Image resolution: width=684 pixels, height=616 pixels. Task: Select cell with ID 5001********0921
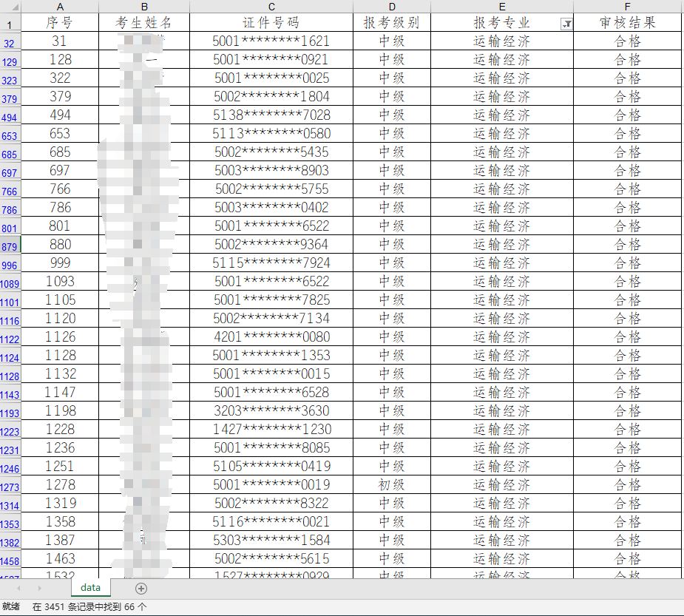pyautogui.click(x=271, y=60)
